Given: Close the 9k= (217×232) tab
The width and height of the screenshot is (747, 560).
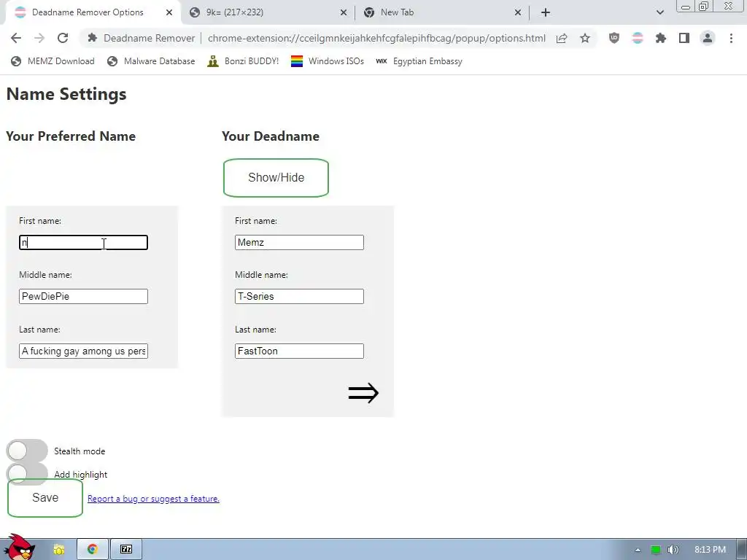Looking at the screenshot, I should pos(344,12).
